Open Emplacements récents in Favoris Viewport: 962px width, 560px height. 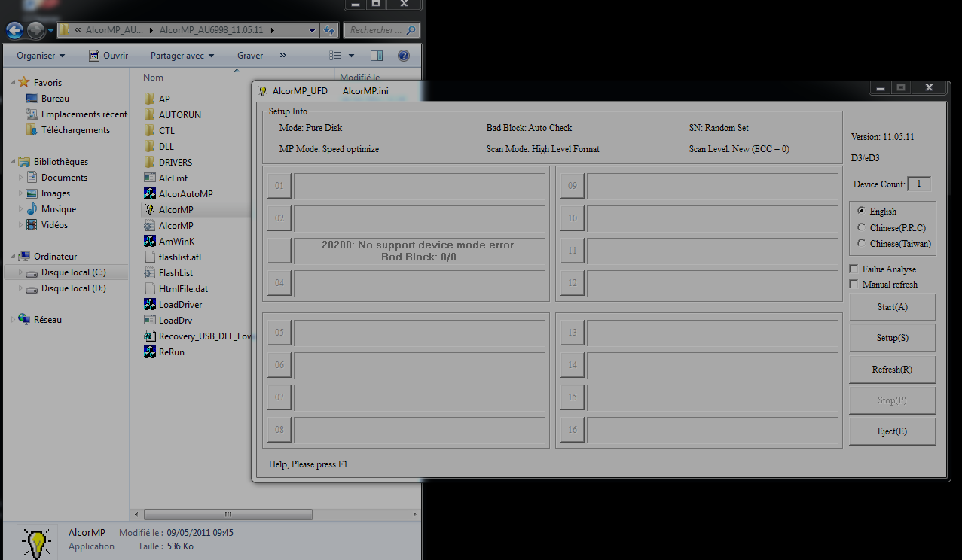coord(76,114)
